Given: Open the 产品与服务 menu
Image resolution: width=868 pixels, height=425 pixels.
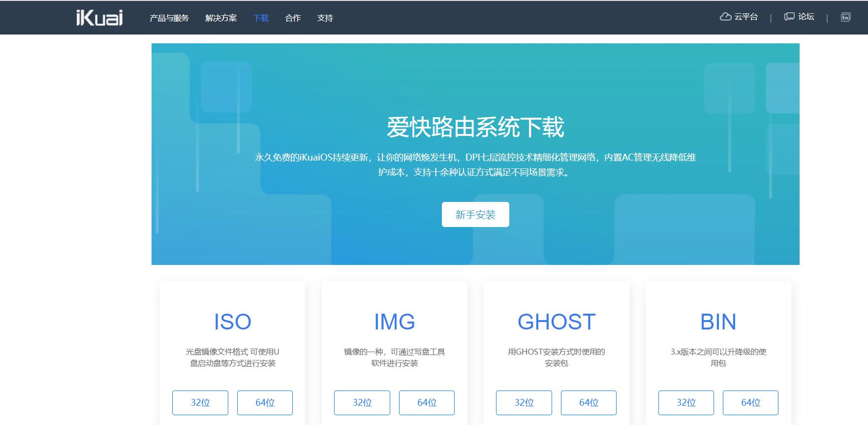Looking at the screenshot, I should tap(169, 18).
